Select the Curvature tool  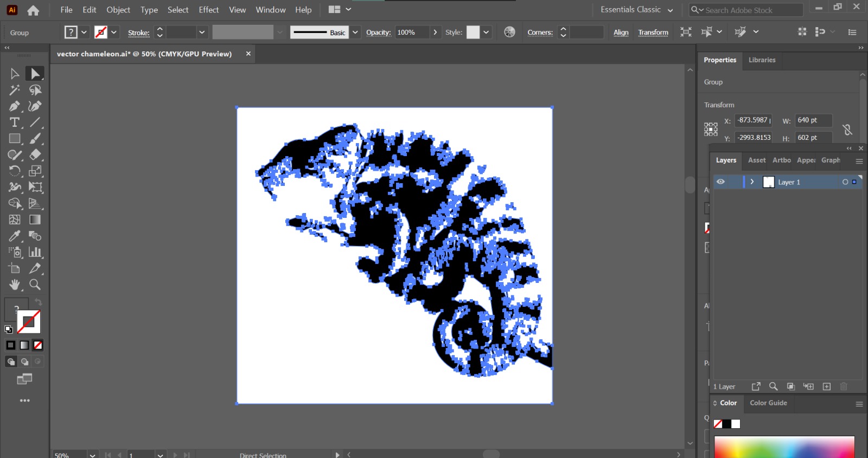[x=35, y=106]
